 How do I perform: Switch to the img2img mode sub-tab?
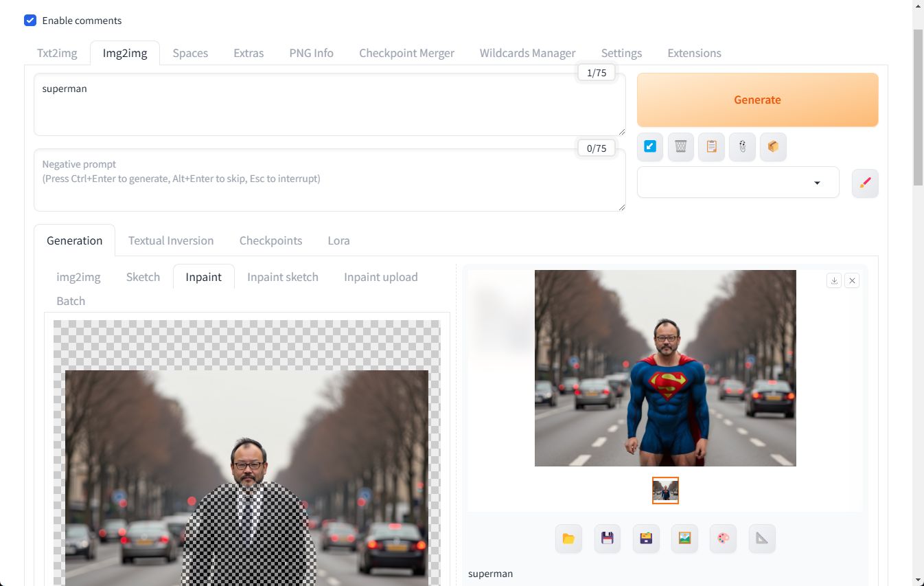coord(78,277)
